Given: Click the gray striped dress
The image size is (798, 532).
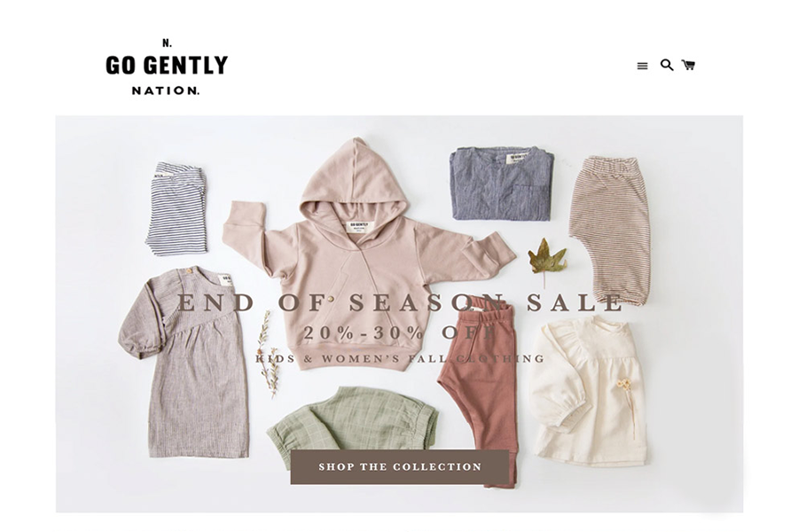Looking at the screenshot, I should coord(188,362).
